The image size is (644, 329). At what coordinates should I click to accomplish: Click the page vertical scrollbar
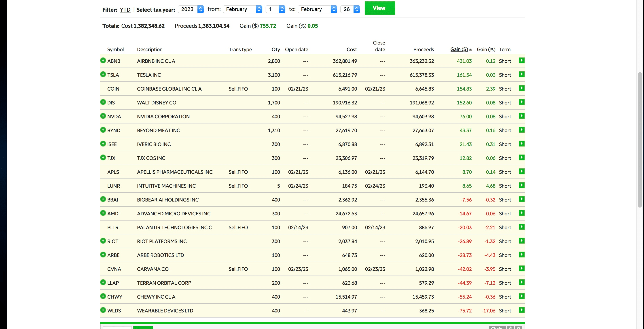click(x=640, y=140)
